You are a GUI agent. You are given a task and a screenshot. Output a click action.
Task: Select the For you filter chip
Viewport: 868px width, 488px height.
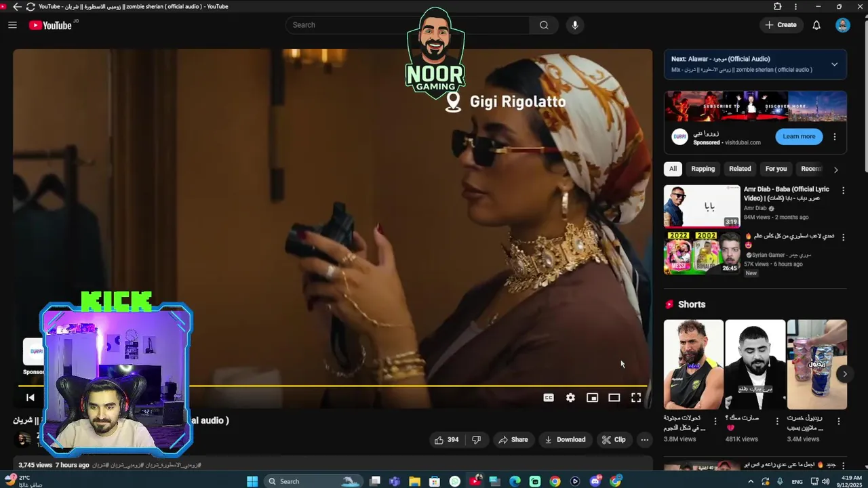[776, 169]
